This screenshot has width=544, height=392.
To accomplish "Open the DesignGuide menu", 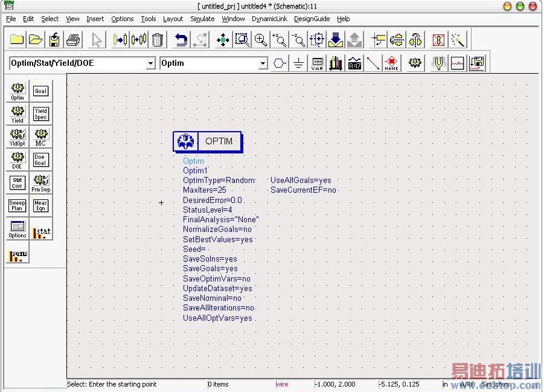I will click(x=312, y=19).
